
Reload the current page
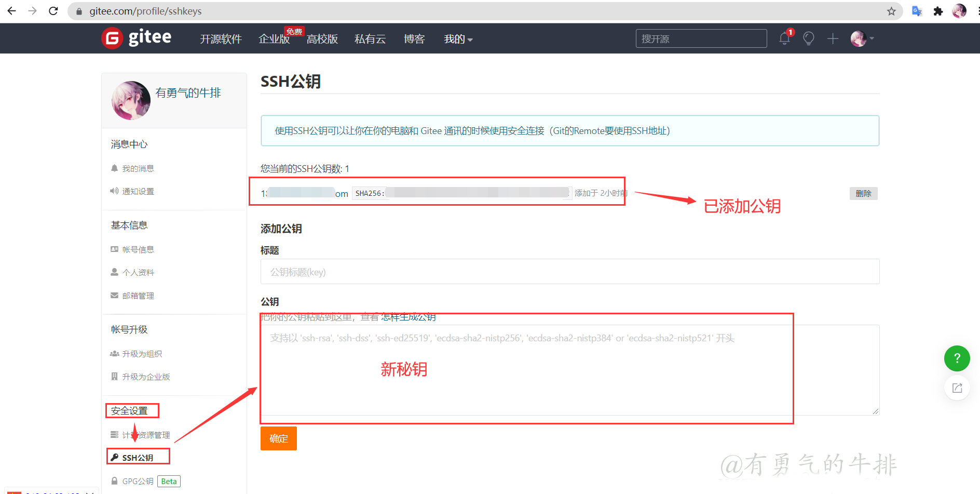53,11
